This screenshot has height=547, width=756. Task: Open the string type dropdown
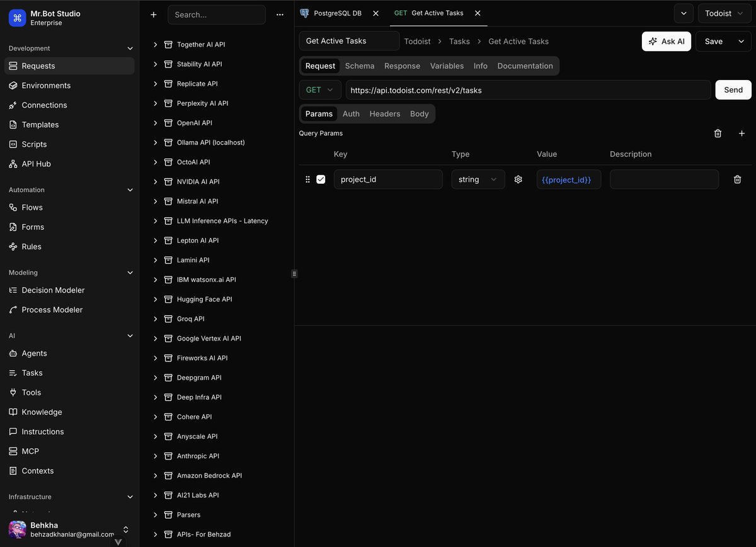(478, 179)
